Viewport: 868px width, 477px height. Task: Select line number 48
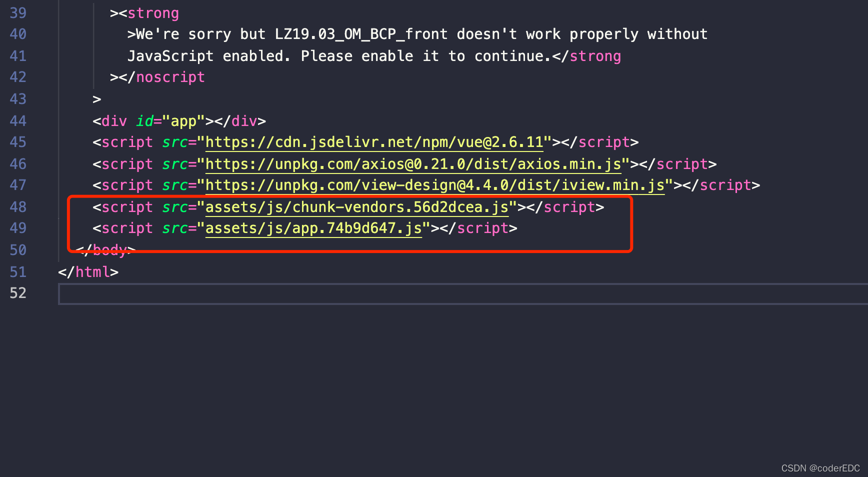coord(18,206)
